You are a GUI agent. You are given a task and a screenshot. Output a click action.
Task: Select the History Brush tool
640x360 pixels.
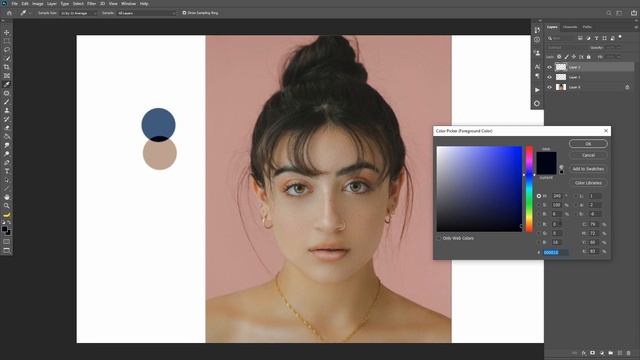7,119
